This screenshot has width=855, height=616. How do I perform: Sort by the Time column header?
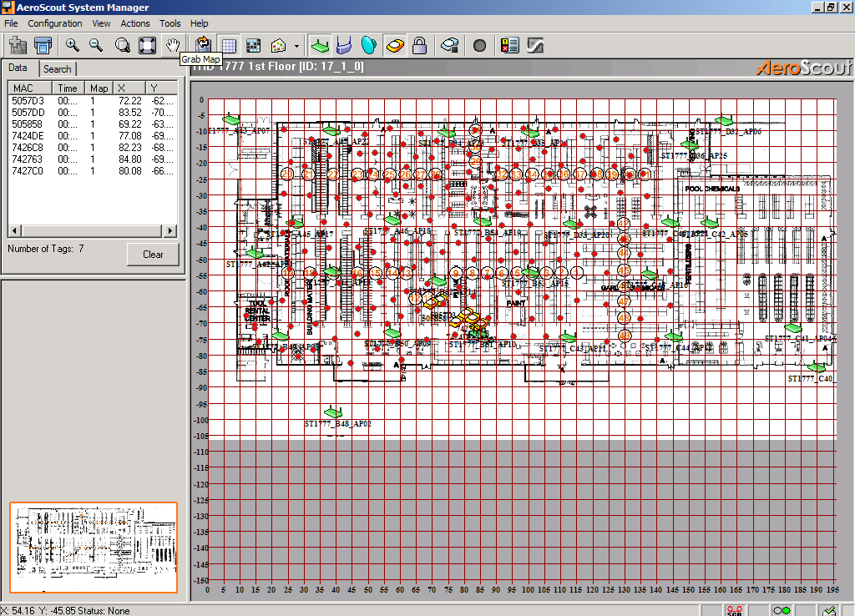68,88
